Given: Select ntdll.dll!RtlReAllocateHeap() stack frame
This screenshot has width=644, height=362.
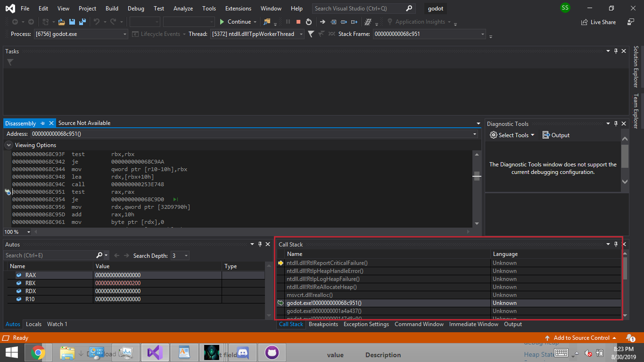Looking at the screenshot, I should 449,287.
